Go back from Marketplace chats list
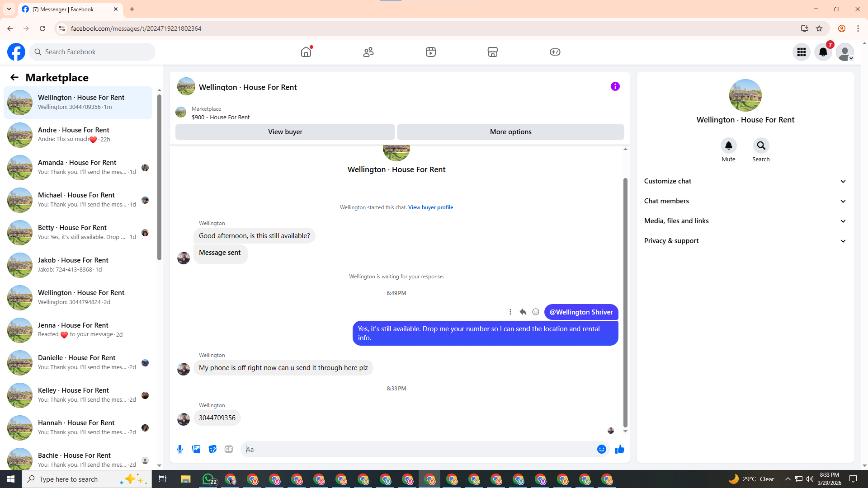The height and width of the screenshot is (488, 868). coord(14,77)
